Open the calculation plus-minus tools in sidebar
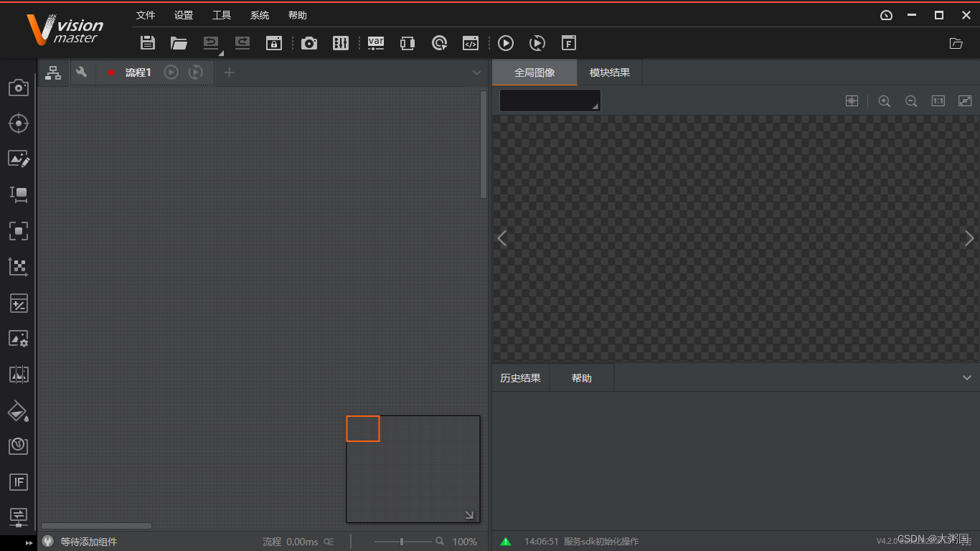The image size is (980, 551). coord(18,303)
